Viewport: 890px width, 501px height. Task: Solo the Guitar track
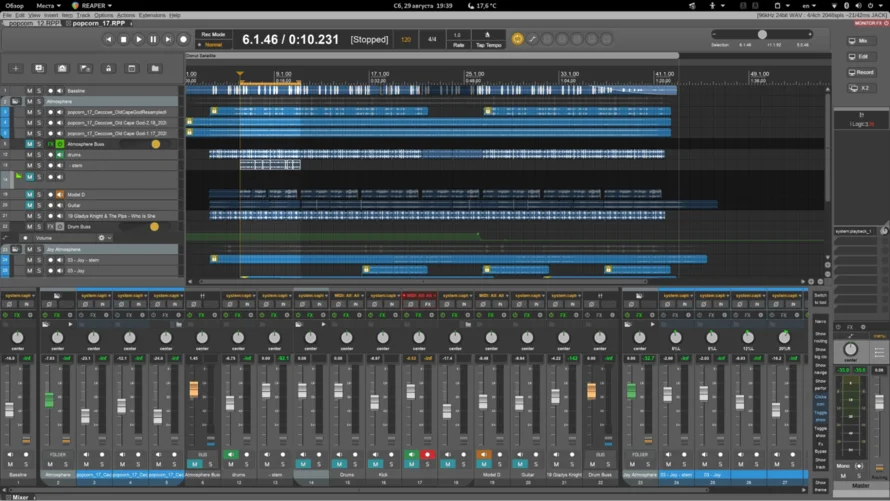tap(39, 205)
